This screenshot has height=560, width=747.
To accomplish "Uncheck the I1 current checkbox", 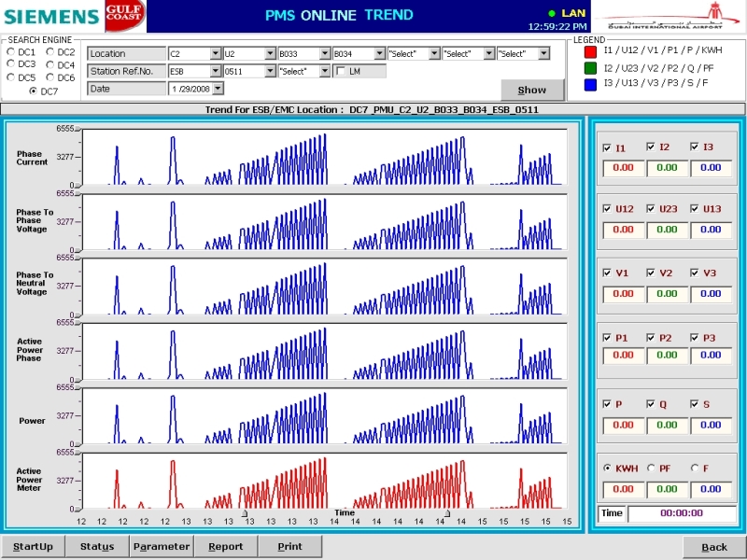I will point(609,147).
